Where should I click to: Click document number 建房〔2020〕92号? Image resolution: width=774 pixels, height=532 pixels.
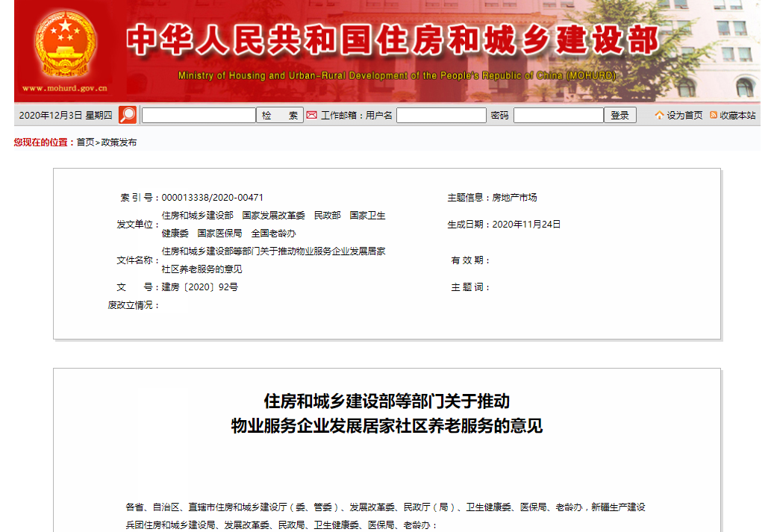point(199,287)
